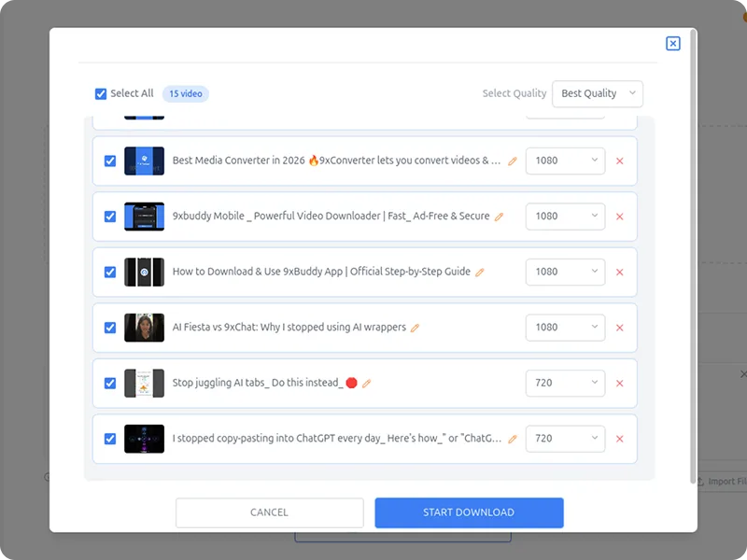Open the 1080 quality dropdown for 9xbuddy Mobile

[565, 217]
